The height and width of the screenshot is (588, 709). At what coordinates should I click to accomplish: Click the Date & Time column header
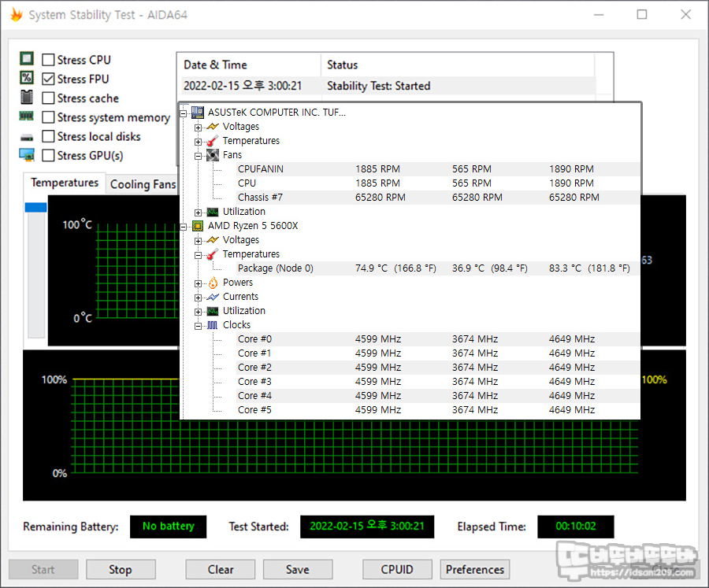249,65
